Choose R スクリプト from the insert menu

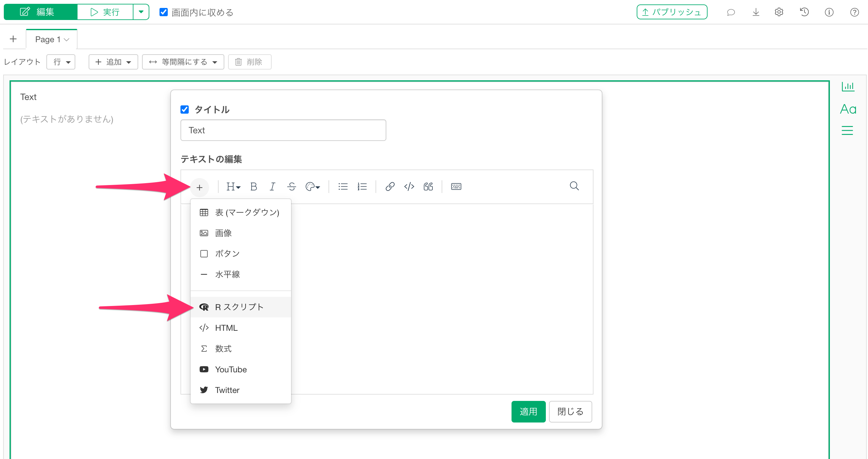239,307
